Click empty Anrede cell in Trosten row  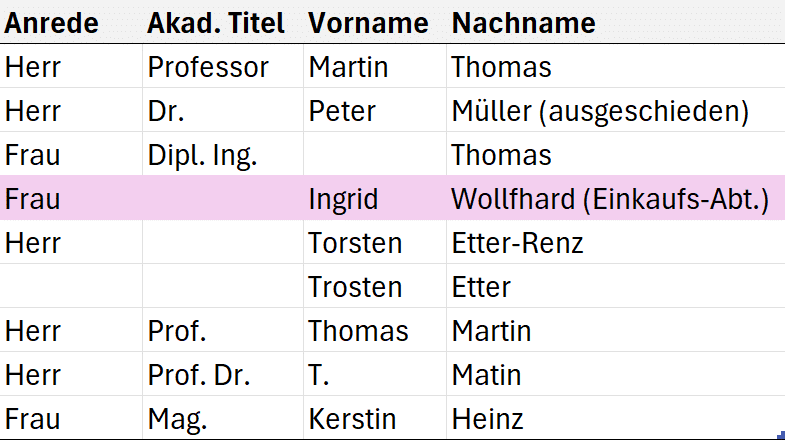point(71,287)
